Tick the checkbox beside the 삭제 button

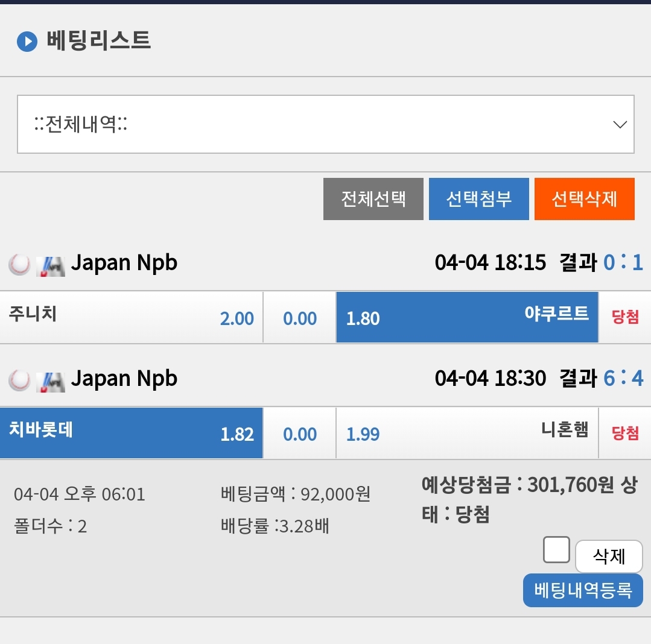click(556, 550)
